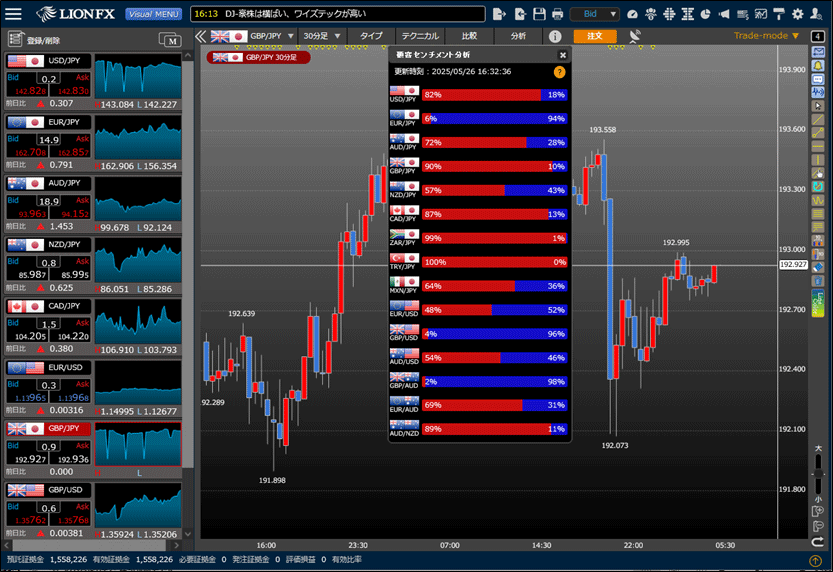This screenshot has width=833, height=572.
Task: Close the sentiment analysis panel
Action: [563, 55]
